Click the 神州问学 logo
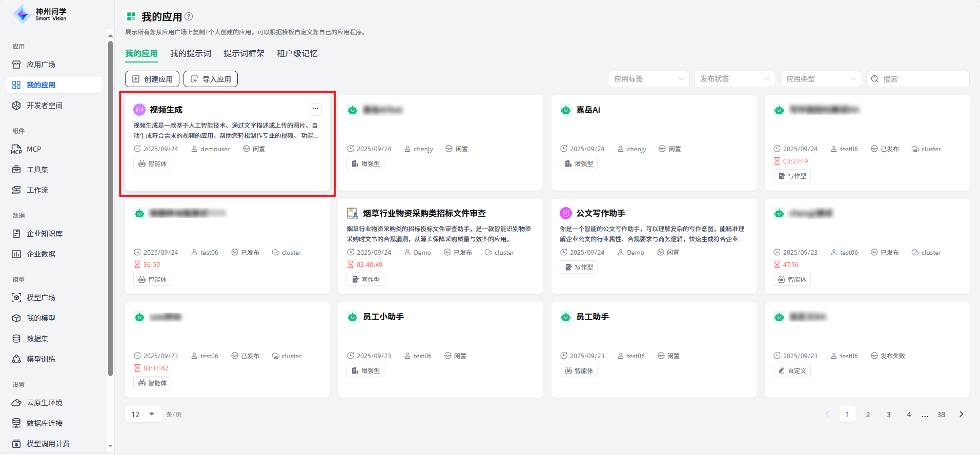This screenshot has width=980, height=455. click(23, 14)
